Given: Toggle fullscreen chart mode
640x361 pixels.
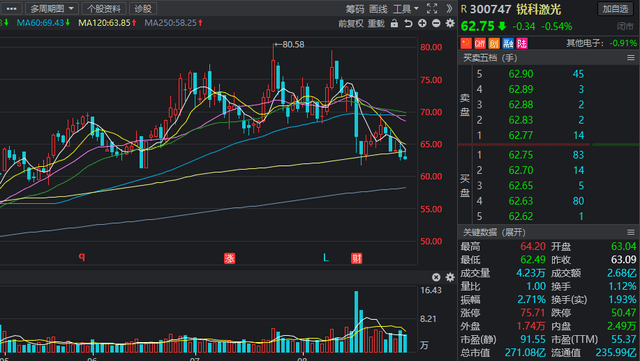Looking at the screenshot, I should point(432,9).
